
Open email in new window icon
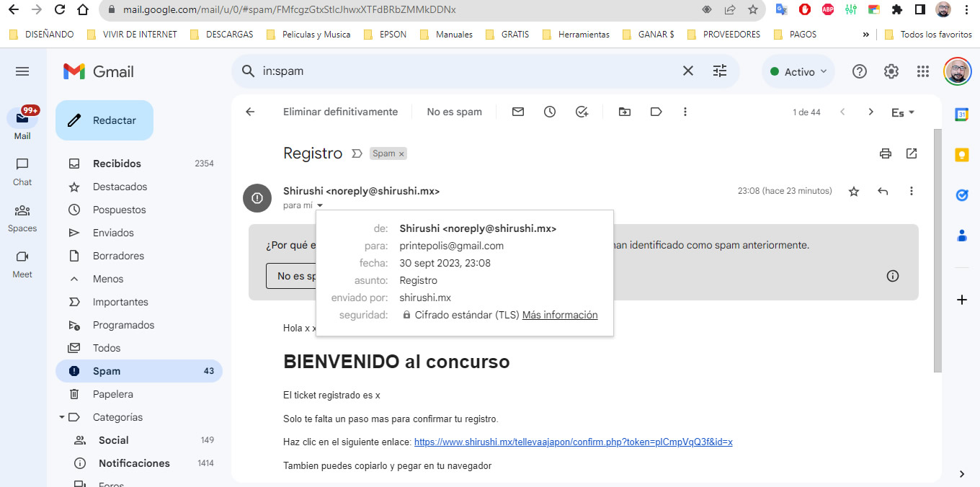tap(912, 153)
